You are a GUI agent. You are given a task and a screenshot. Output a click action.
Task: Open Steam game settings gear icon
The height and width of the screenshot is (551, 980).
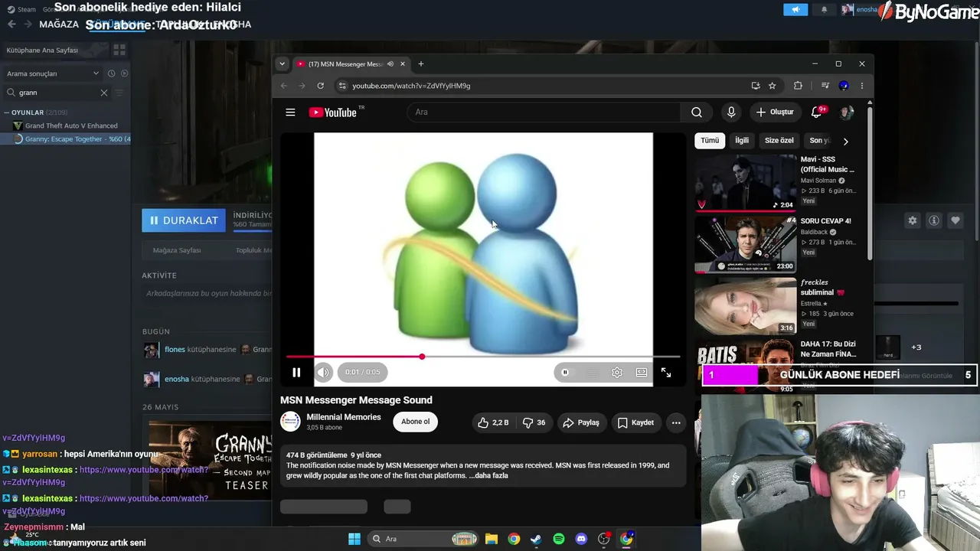(x=913, y=220)
